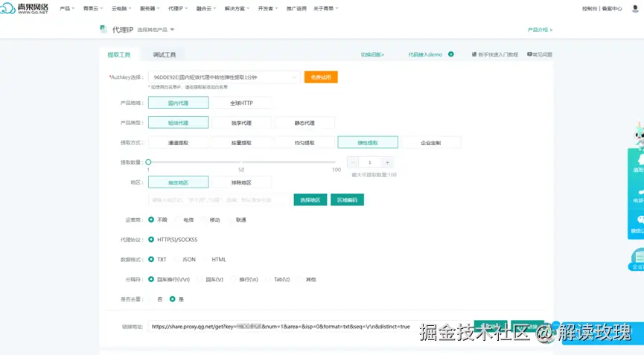Switch to the 调试工具 tab
Viewport: 644px width, 355px height.
pos(165,54)
